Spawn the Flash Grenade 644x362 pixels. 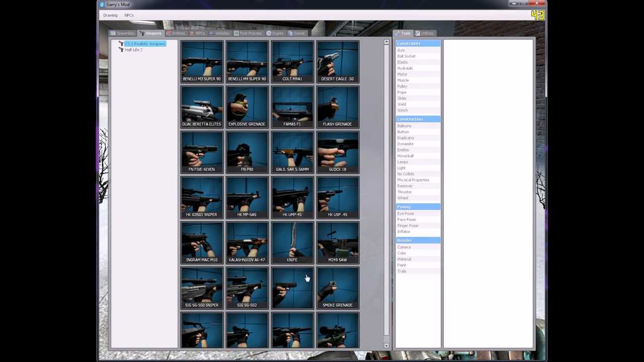(338, 107)
